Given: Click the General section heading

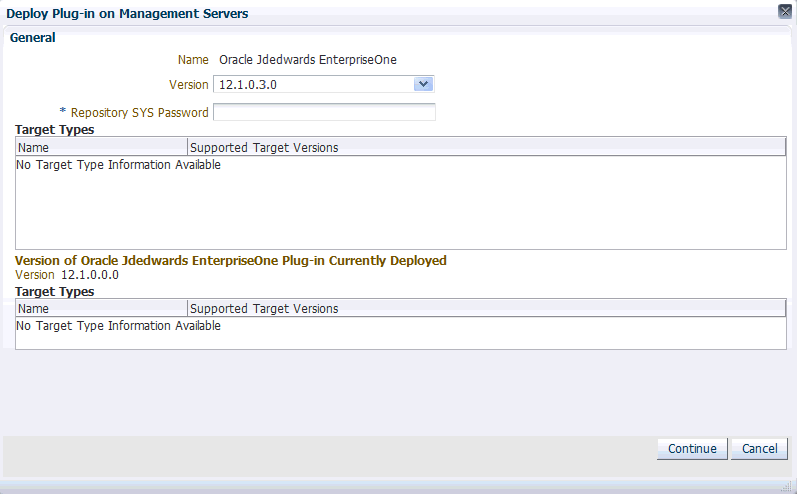Looking at the screenshot, I should (x=33, y=38).
